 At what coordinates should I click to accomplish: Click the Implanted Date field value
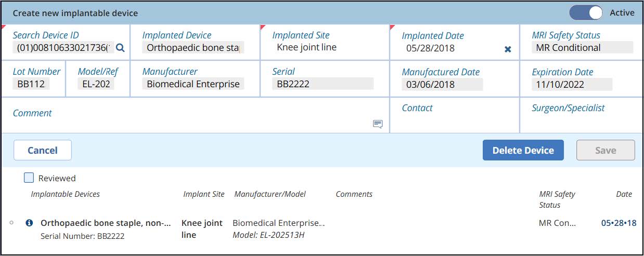[430, 48]
